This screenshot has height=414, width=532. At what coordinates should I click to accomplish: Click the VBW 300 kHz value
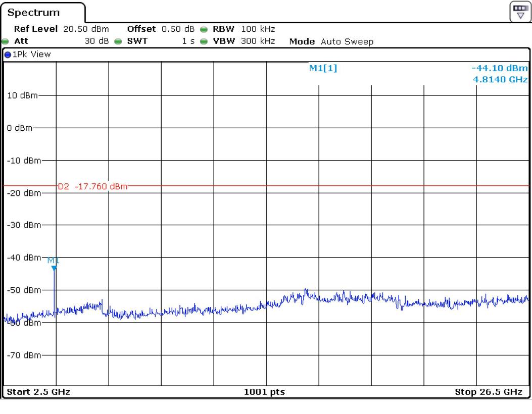tap(258, 41)
